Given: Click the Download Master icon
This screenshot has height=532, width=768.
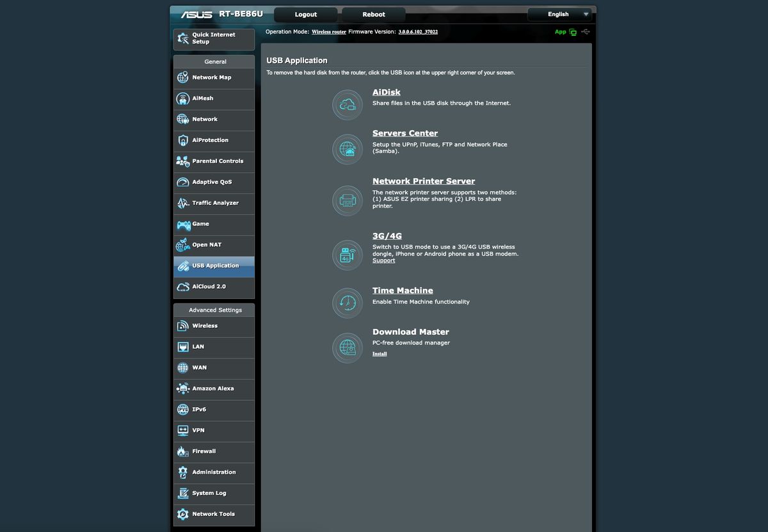Looking at the screenshot, I should (348, 348).
